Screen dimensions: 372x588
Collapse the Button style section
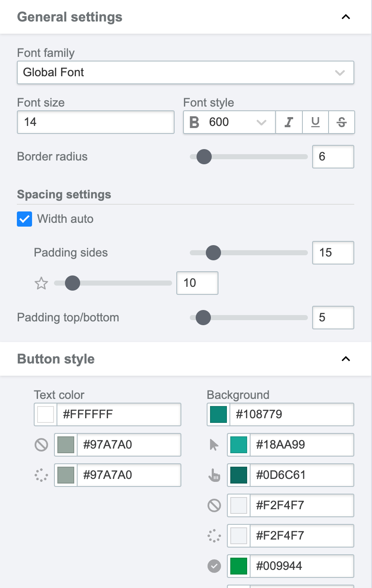point(346,359)
